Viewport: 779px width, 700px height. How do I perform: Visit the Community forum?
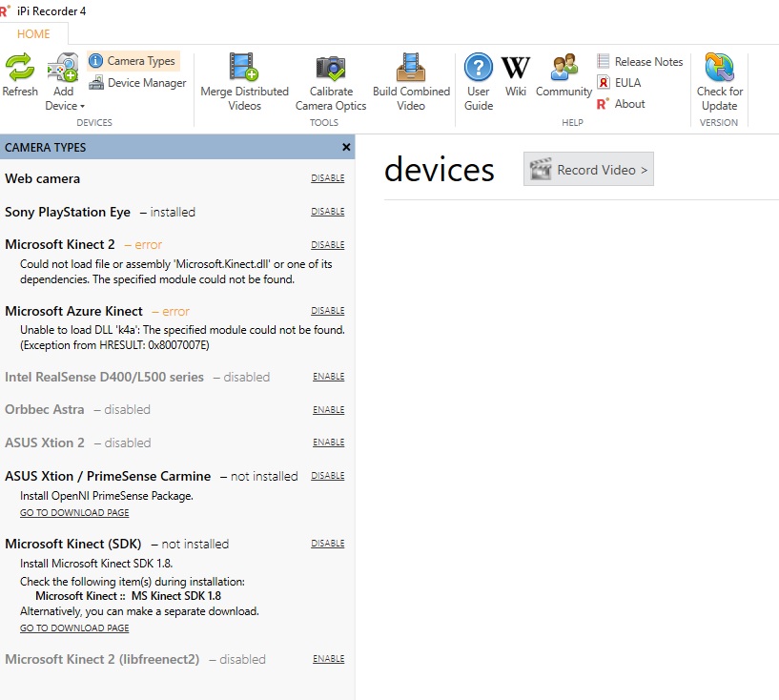coord(564,74)
